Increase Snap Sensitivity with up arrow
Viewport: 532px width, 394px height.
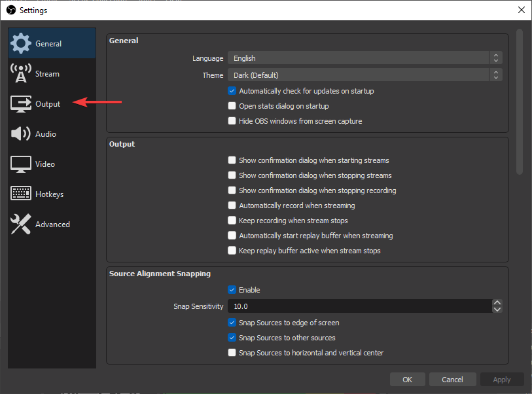(x=497, y=303)
